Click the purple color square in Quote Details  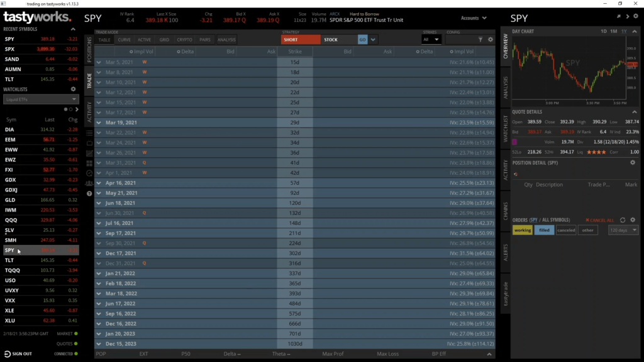[516, 141]
